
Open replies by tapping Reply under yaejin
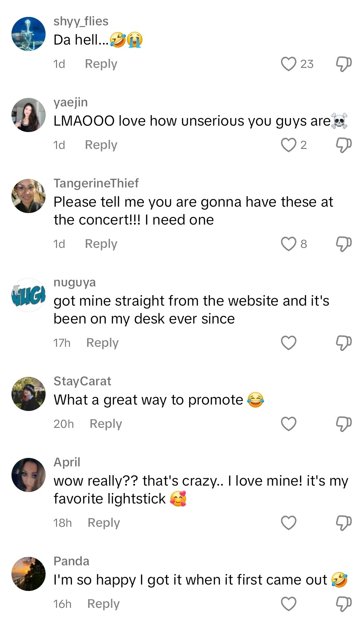[100, 145]
